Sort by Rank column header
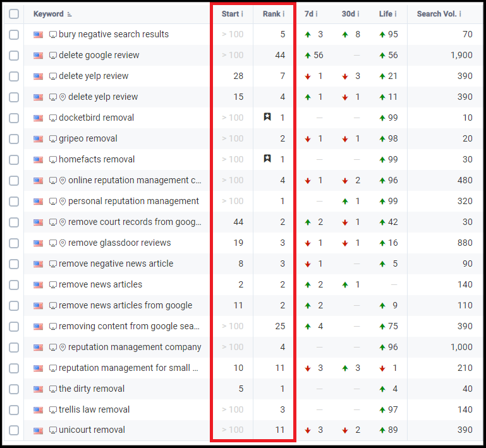The image size is (486, 448). [272, 14]
